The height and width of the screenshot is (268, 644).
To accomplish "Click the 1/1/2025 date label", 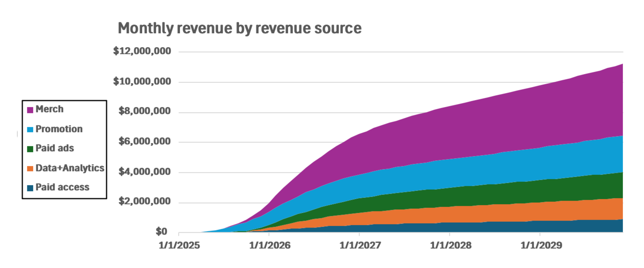I will click(x=179, y=245).
